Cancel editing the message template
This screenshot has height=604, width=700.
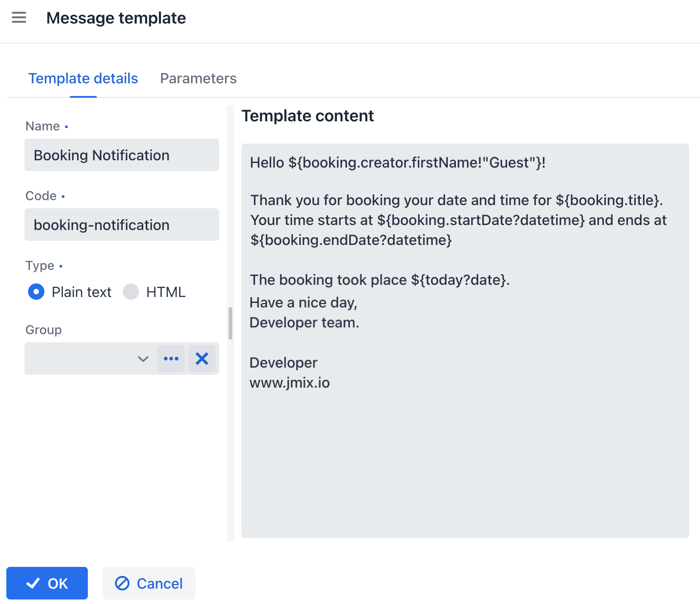point(149,583)
